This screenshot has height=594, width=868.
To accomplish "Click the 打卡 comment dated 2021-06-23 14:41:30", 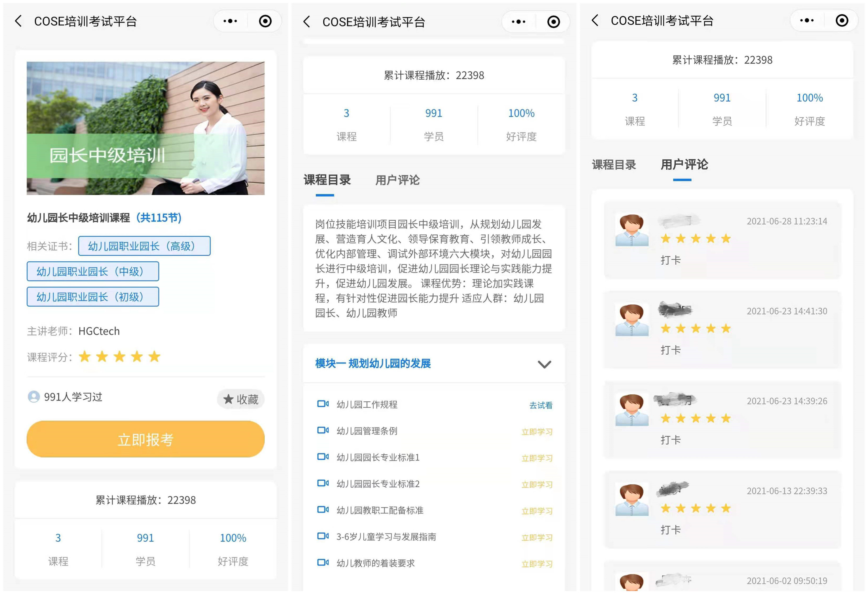I will (670, 350).
